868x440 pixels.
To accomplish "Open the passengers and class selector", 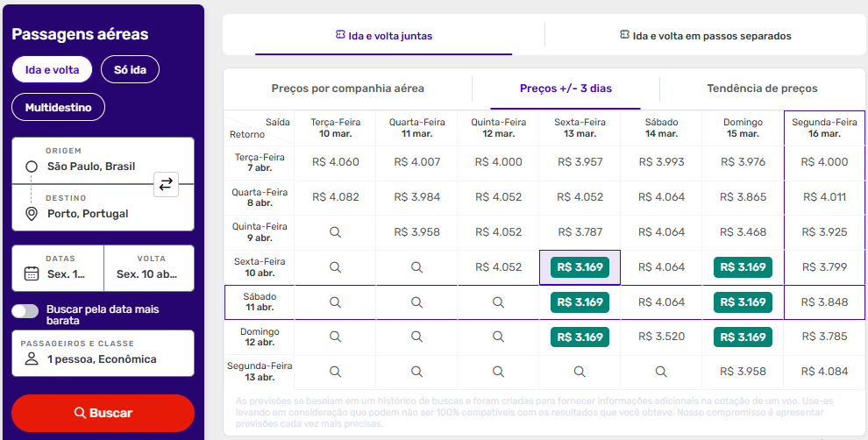I will [103, 352].
